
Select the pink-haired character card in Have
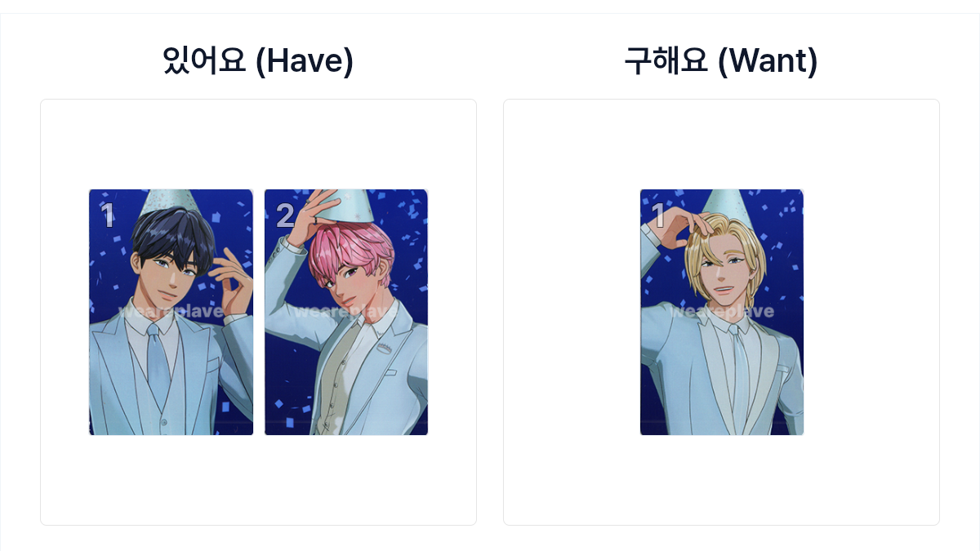[346, 312]
